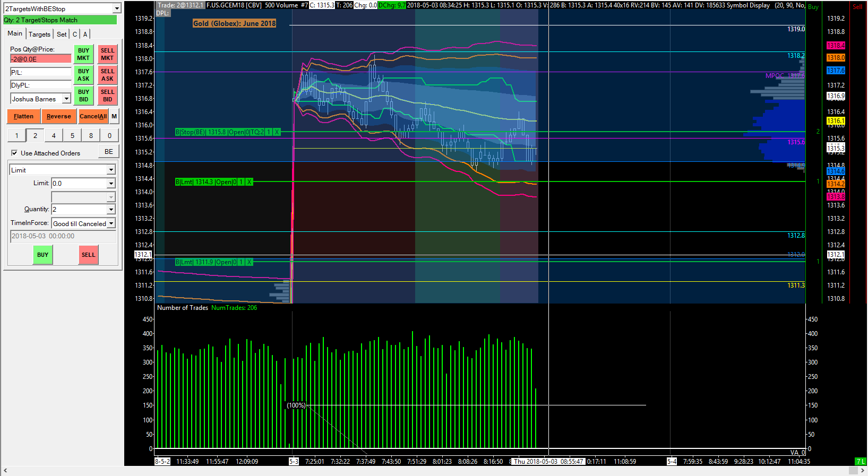The width and height of the screenshot is (868, 476).
Task: Click the Pos Qty@Price field
Action: [40, 59]
